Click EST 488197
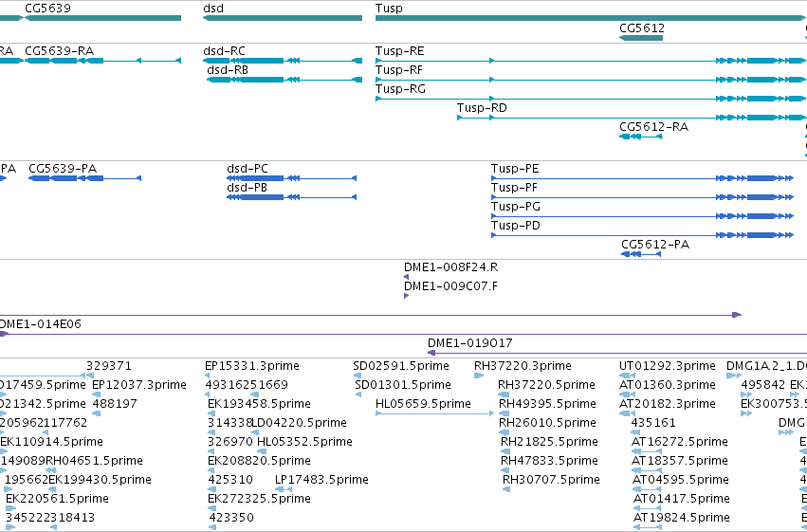Viewport: 807px width, 532px height. (115, 404)
